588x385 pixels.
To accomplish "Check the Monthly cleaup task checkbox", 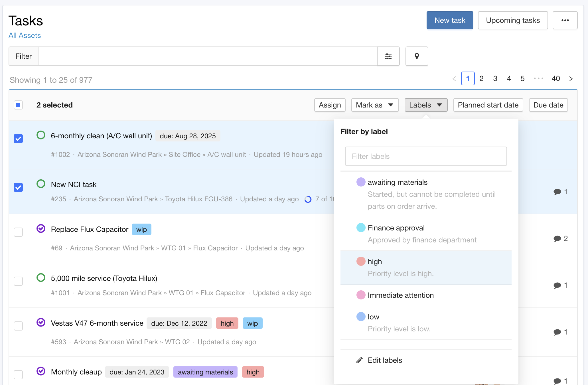I will (x=18, y=375).
